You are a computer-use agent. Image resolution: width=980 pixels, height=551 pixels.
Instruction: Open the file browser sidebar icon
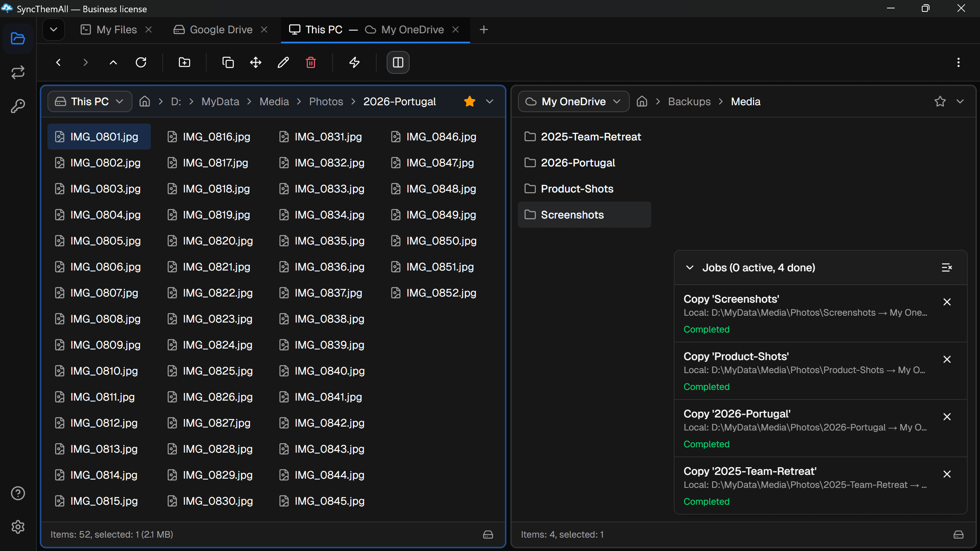click(18, 39)
